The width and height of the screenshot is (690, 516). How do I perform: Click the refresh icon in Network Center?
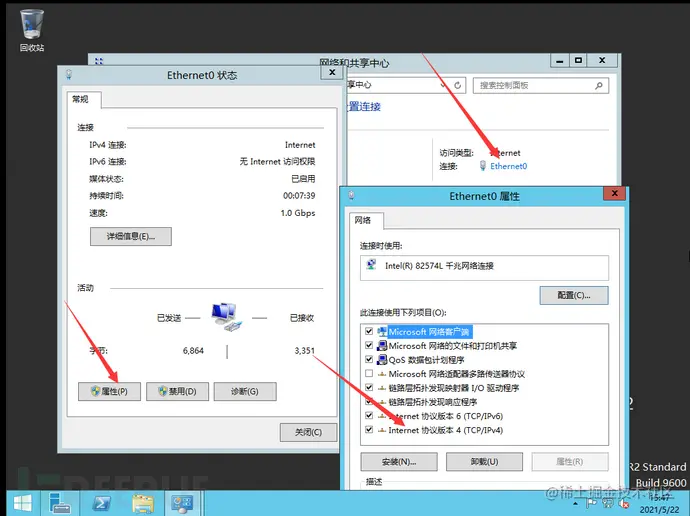(458, 85)
